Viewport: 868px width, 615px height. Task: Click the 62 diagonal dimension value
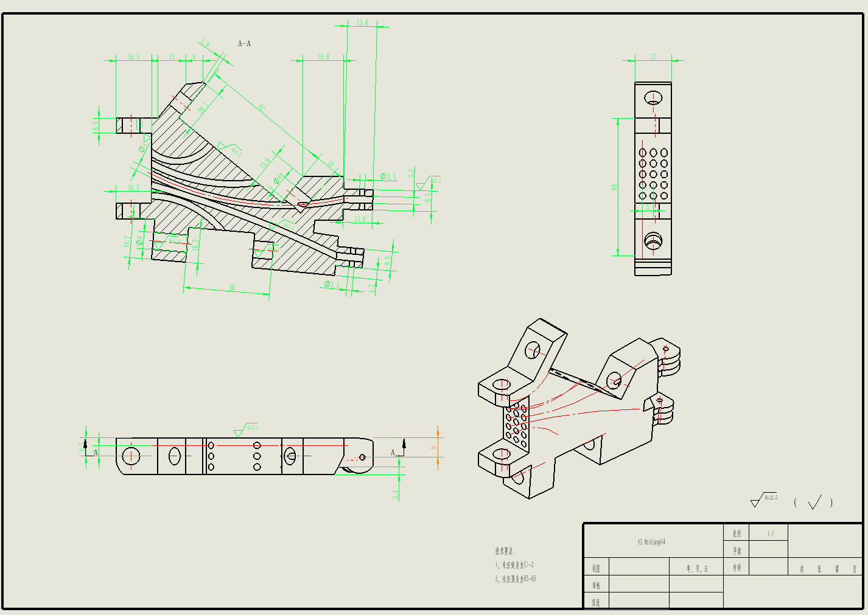click(x=262, y=108)
